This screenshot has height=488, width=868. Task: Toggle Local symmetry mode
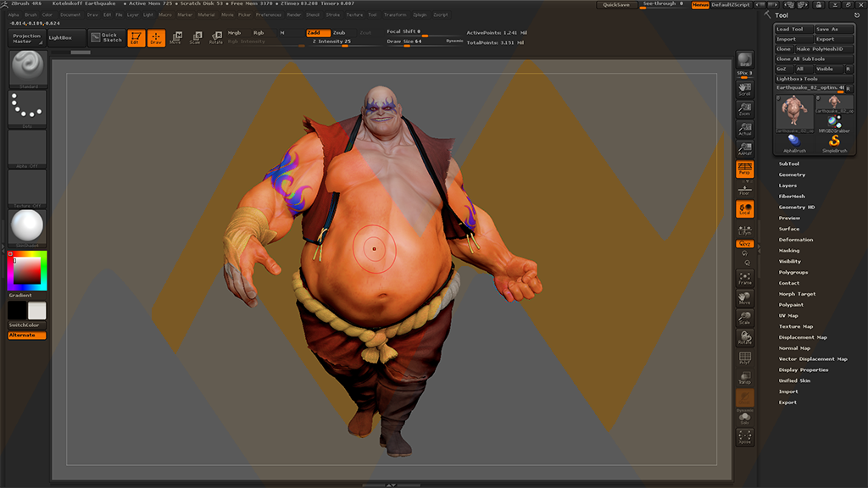point(744,209)
